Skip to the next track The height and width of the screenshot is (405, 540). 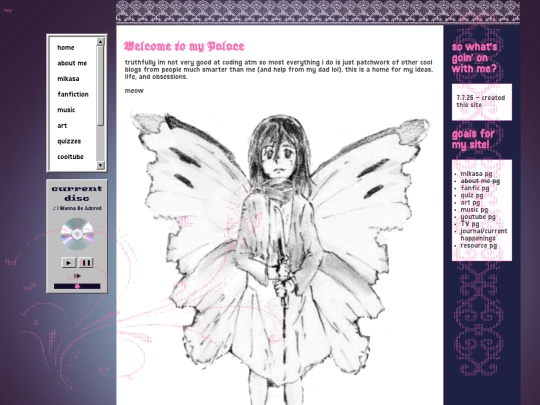pyautogui.click(x=77, y=276)
